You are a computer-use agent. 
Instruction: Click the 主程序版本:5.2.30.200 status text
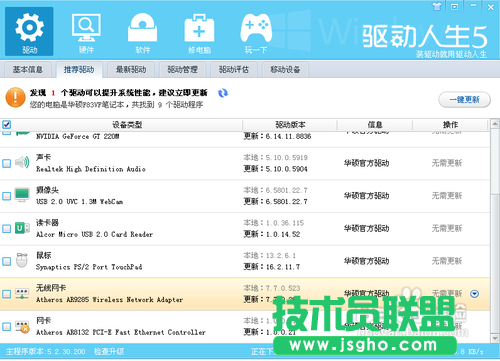point(45,351)
